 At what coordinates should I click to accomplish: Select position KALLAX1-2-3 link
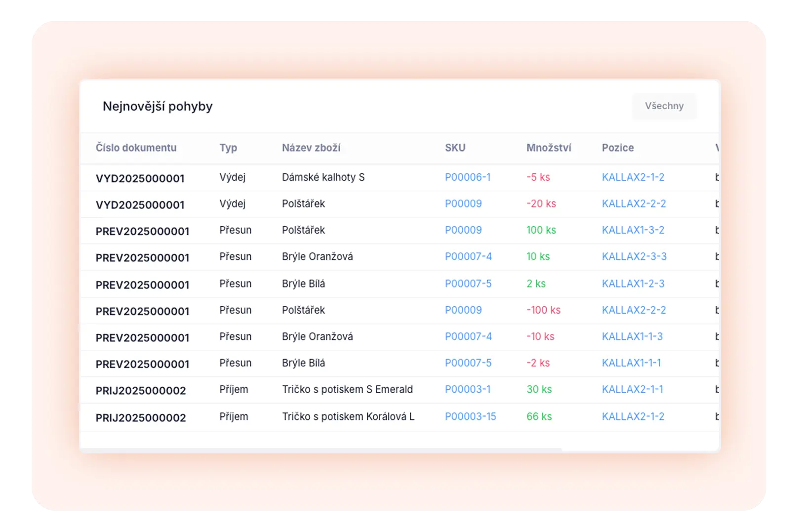(x=633, y=284)
